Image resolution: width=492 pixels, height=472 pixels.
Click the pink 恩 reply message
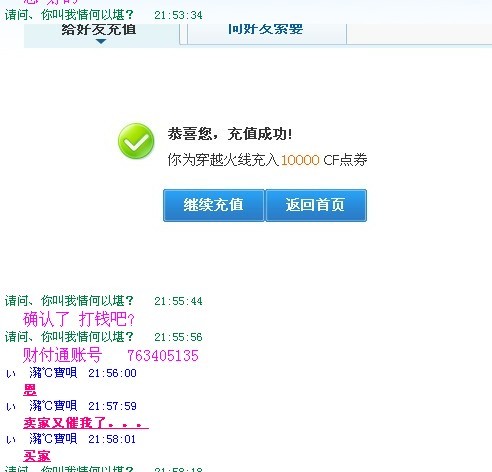[x=30, y=390]
